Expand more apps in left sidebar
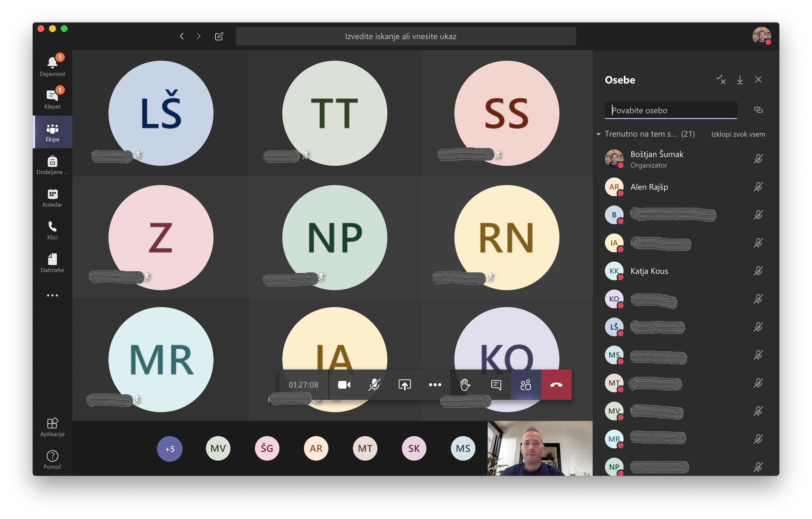Screen dimensions: 812x519 pos(52,295)
